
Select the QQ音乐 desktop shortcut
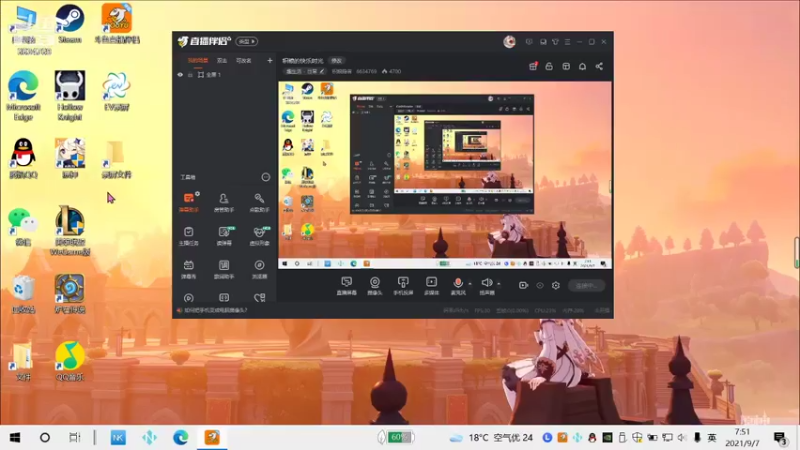click(70, 361)
